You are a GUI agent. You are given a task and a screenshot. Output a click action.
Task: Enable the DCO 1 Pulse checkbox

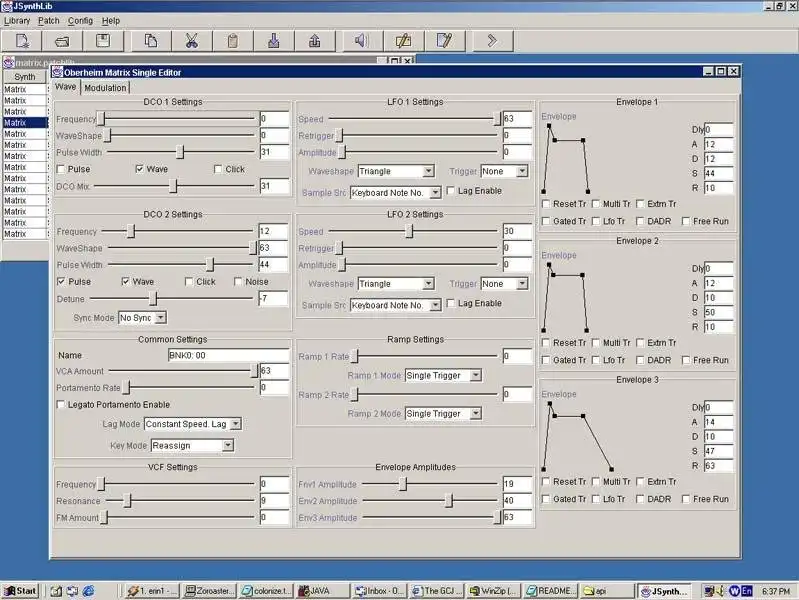[x=61, y=169]
